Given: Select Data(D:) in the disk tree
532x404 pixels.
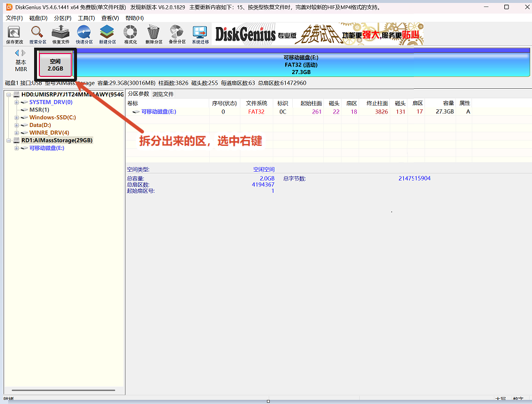Looking at the screenshot, I should pos(40,125).
